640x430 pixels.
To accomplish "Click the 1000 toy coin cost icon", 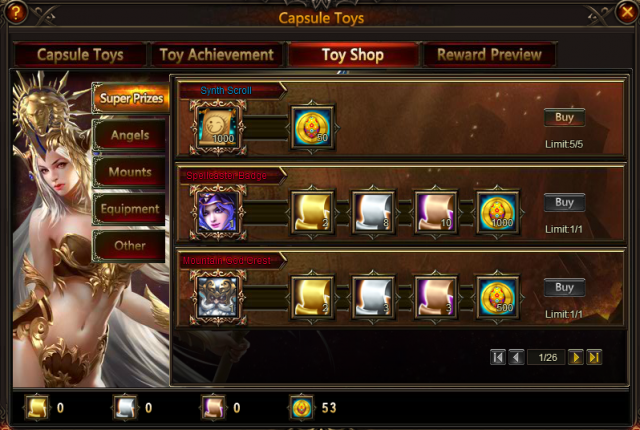I will 498,213.
